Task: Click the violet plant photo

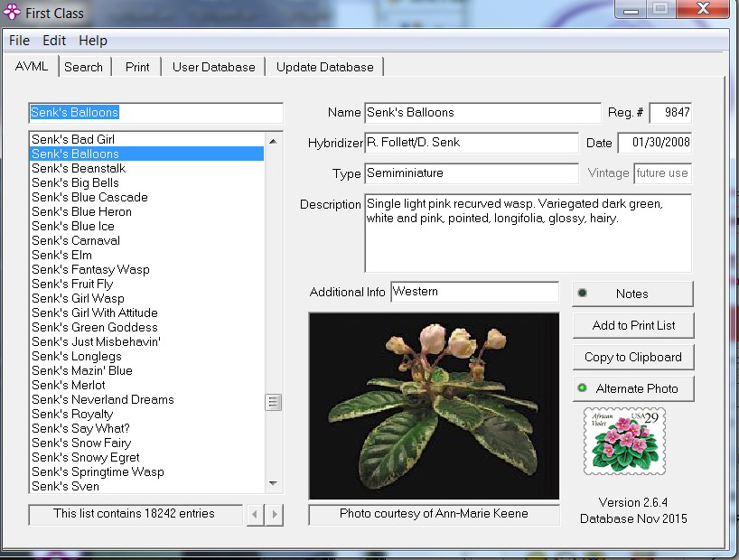Action: (x=434, y=406)
